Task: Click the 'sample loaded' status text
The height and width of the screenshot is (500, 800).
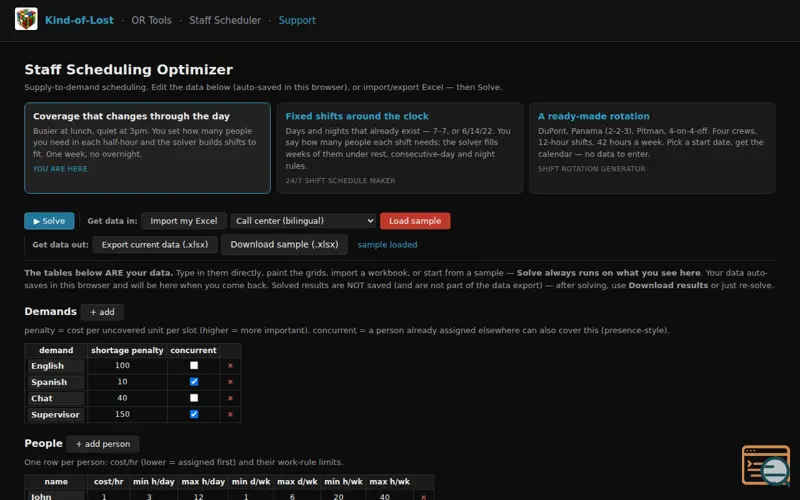Action: tap(387, 245)
